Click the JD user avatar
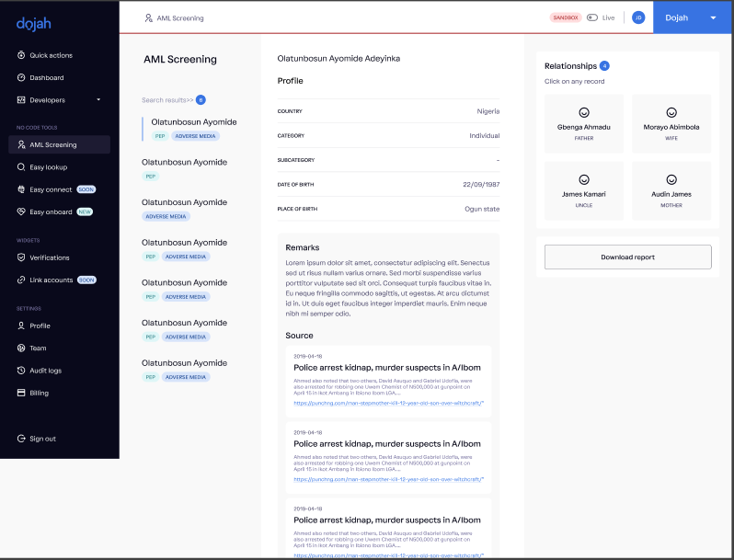The image size is (734, 560). pos(638,17)
